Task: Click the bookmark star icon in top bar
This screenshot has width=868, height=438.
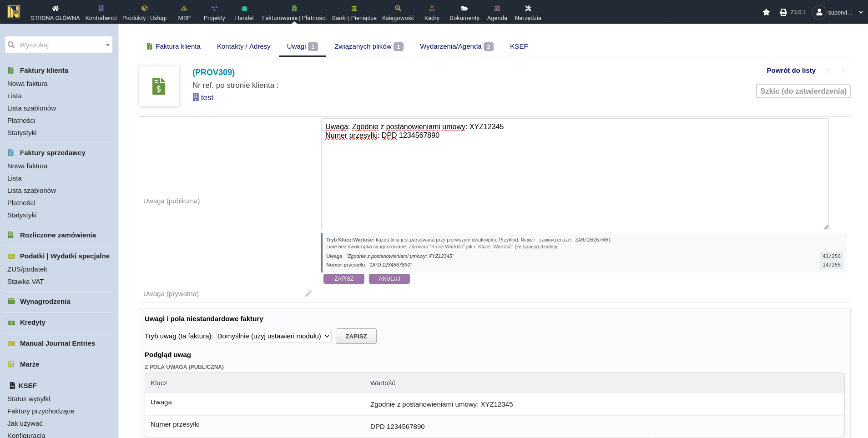Action: click(766, 12)
